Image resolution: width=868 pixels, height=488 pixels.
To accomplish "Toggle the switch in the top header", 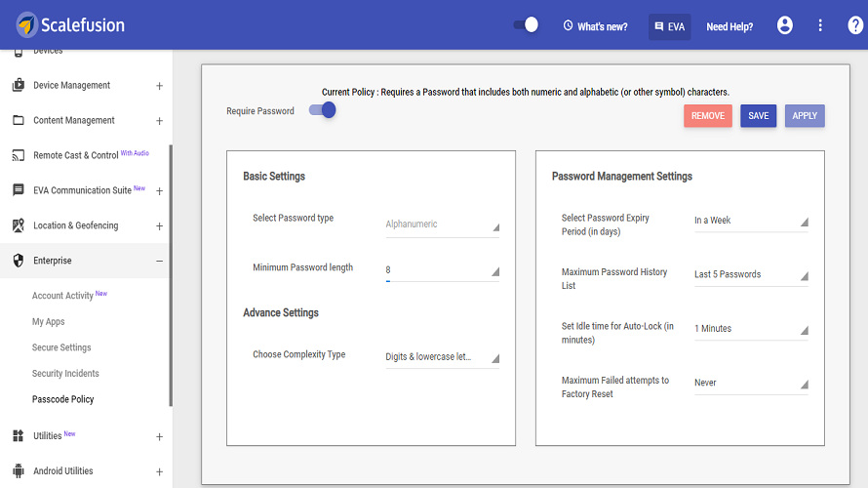I will [x=527, y=25].
